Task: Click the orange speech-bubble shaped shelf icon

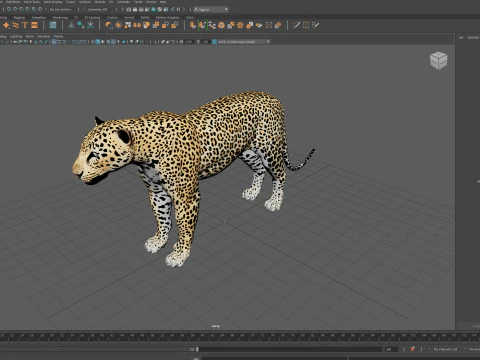Action: 146,25
